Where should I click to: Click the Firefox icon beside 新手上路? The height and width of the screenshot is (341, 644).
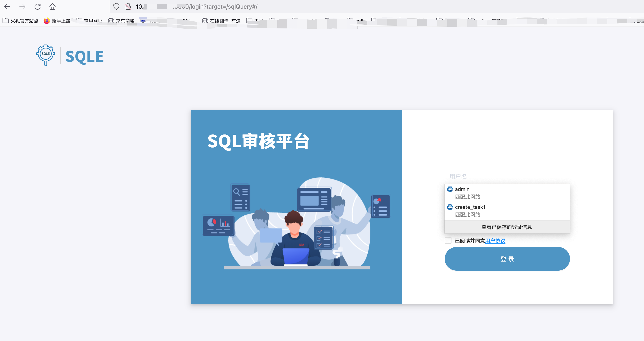click(46, 21)
